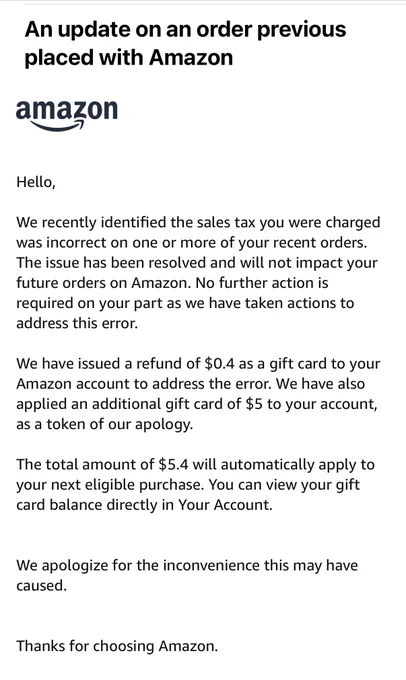Screen dimensions: 406x680
Task: Click the 'Thanks for choosing Amazon.' closing line
Action: click(117, 646)
